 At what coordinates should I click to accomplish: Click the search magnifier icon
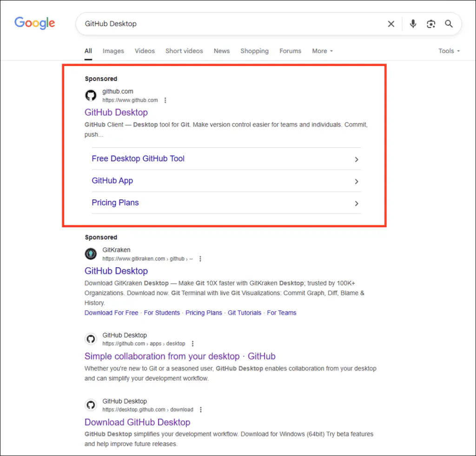point(449,24)
